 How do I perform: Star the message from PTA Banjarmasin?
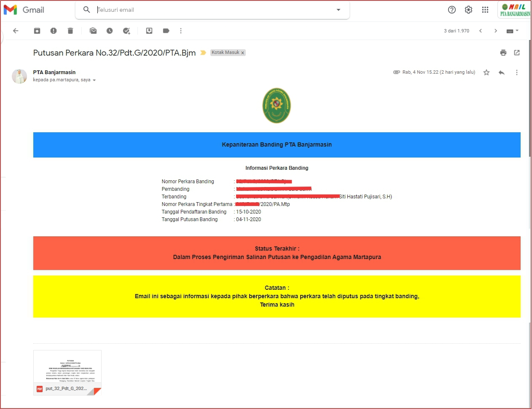pyautogui.click(x=486, y=72)
